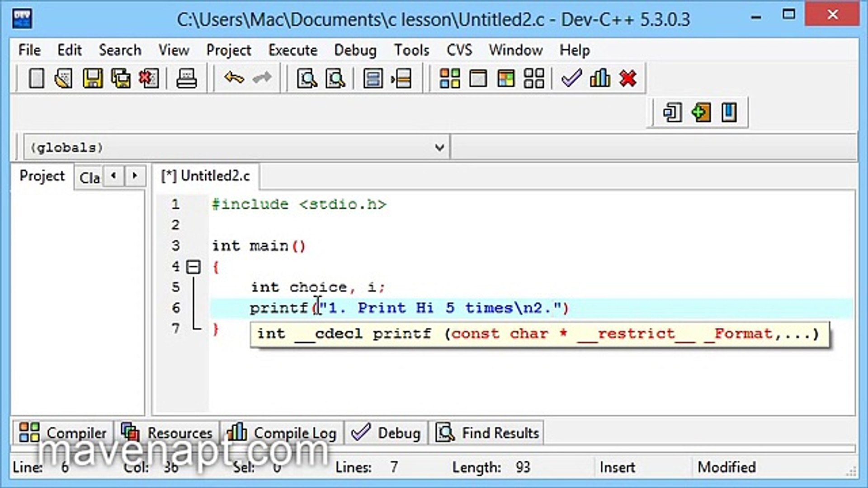Click the Toggle bookmark green plus icon
The image size is (868, 488).
(701, 113)
